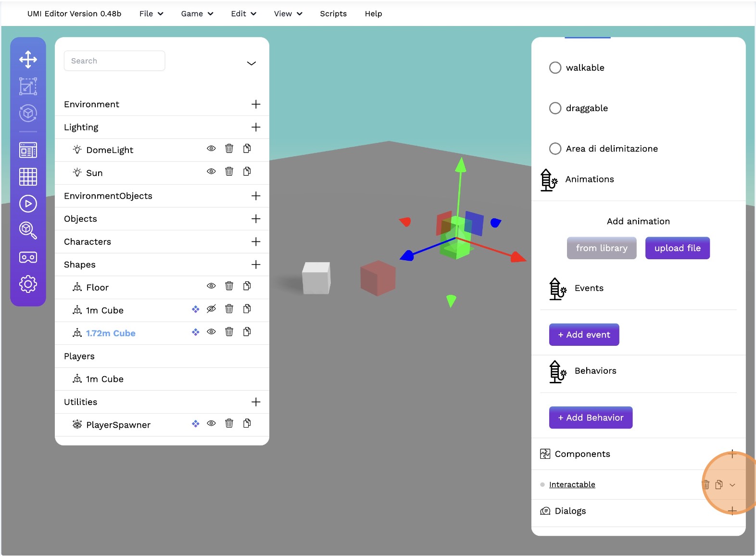Open the Help menu
The width and height of the screenshot is (756, 556).
click(x=373, y=14)
